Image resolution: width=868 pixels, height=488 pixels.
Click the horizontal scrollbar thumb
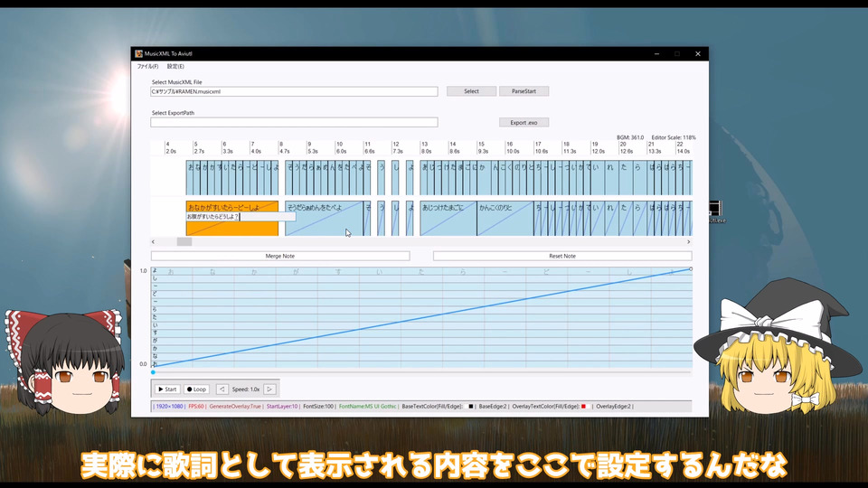[x=184, y=242]
